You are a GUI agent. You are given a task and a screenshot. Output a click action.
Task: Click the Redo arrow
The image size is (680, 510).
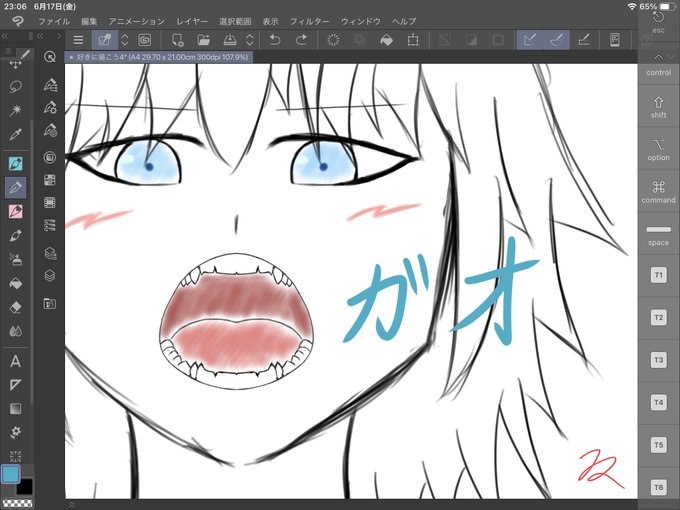pos(301,40)
